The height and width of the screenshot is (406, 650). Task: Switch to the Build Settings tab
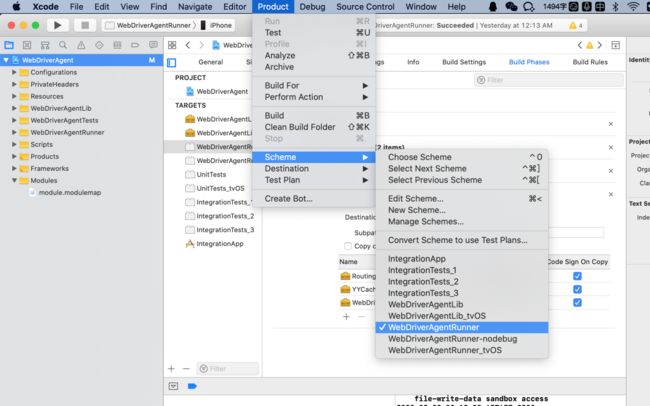(464, 62)
